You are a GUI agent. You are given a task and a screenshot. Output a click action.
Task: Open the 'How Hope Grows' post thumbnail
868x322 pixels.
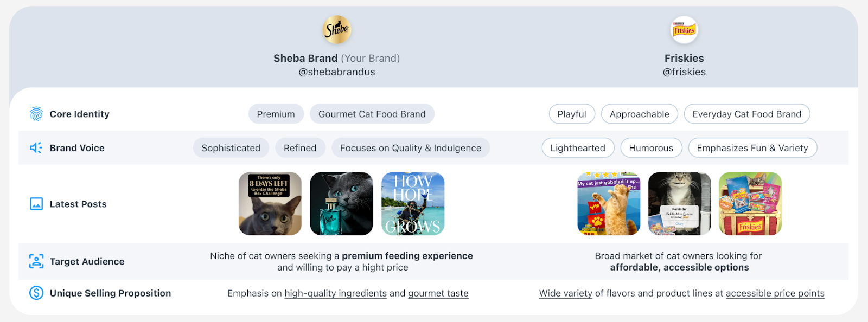413,204
